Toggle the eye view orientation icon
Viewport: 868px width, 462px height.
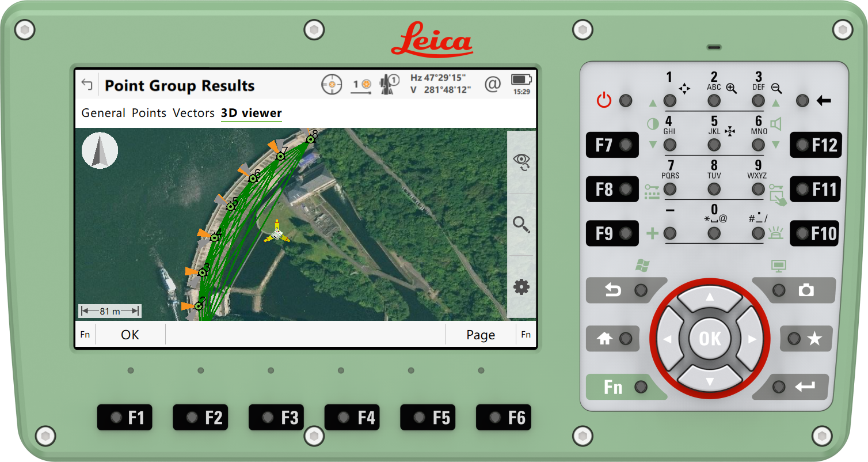521,162
